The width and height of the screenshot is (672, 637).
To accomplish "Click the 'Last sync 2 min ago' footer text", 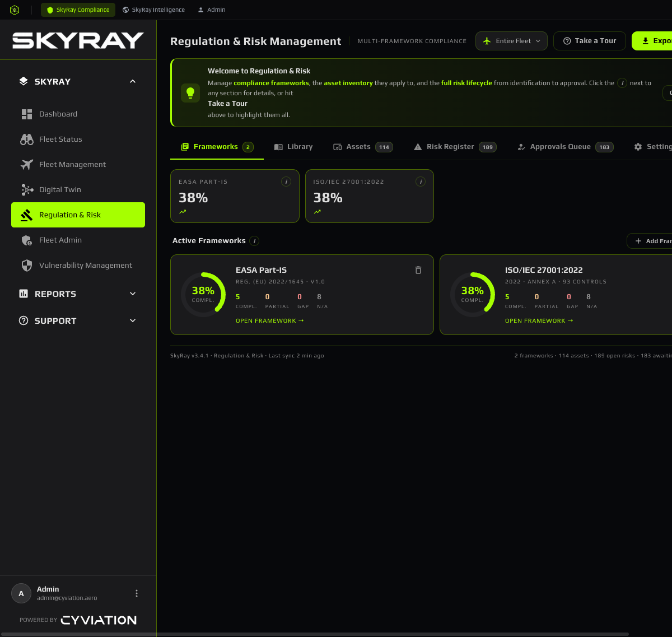I will coord(296,356).
